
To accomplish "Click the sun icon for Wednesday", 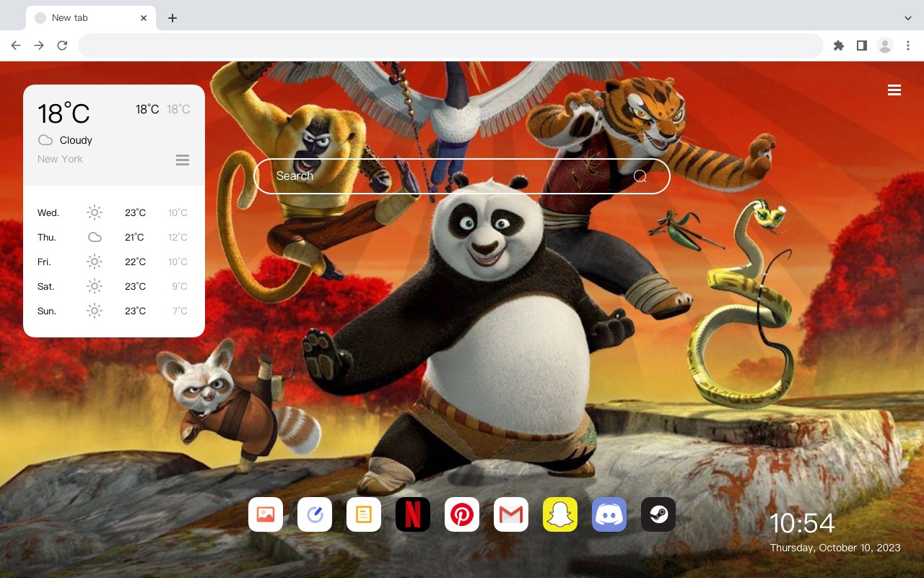I will coord(95,212).
